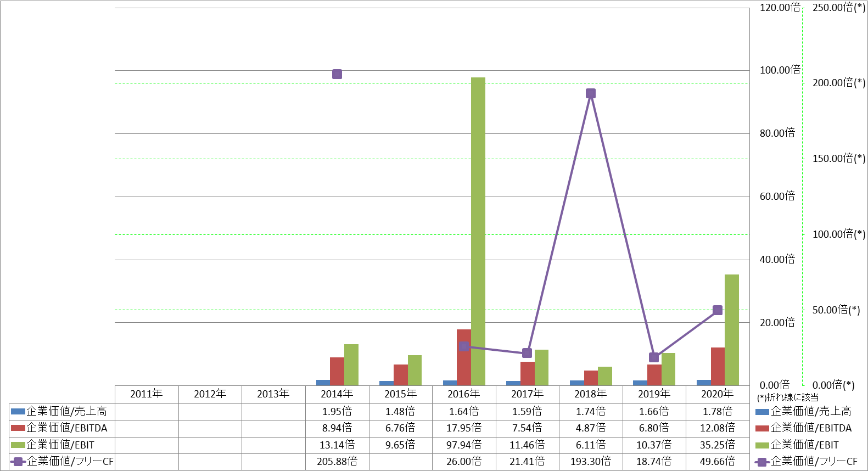
Task: Click the 205.88倍 table cell
Action: (x=337, y=462)
